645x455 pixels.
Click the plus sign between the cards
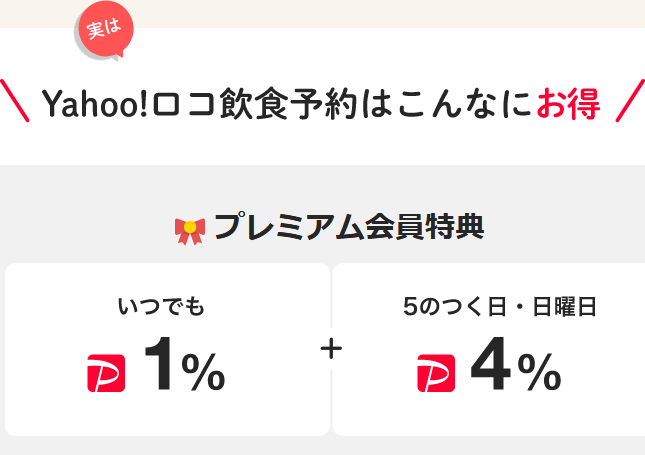331,349
